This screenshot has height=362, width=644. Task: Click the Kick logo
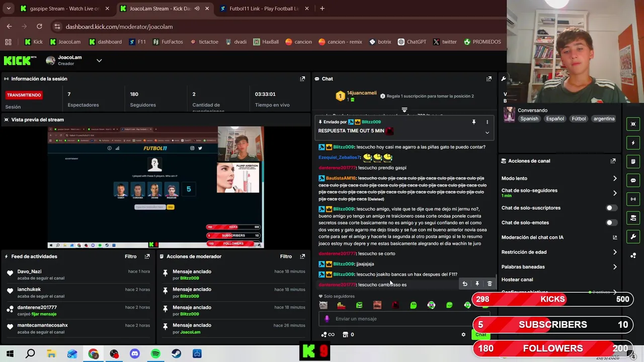[x=20, y=61]
